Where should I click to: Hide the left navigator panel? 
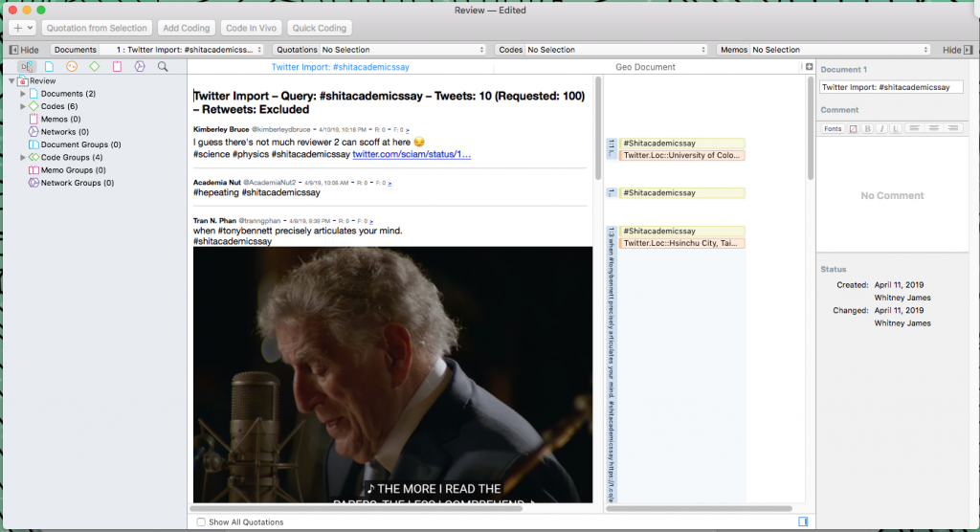(24, 50)
